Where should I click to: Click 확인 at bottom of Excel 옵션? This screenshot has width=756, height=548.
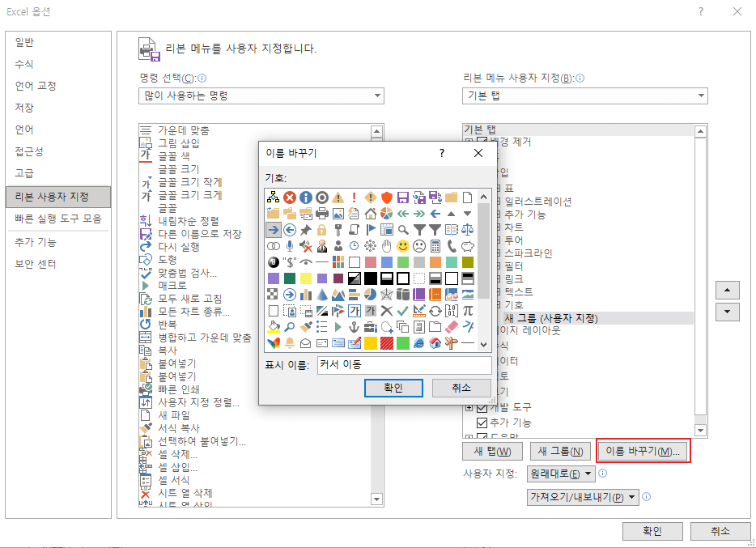[652, 531]
